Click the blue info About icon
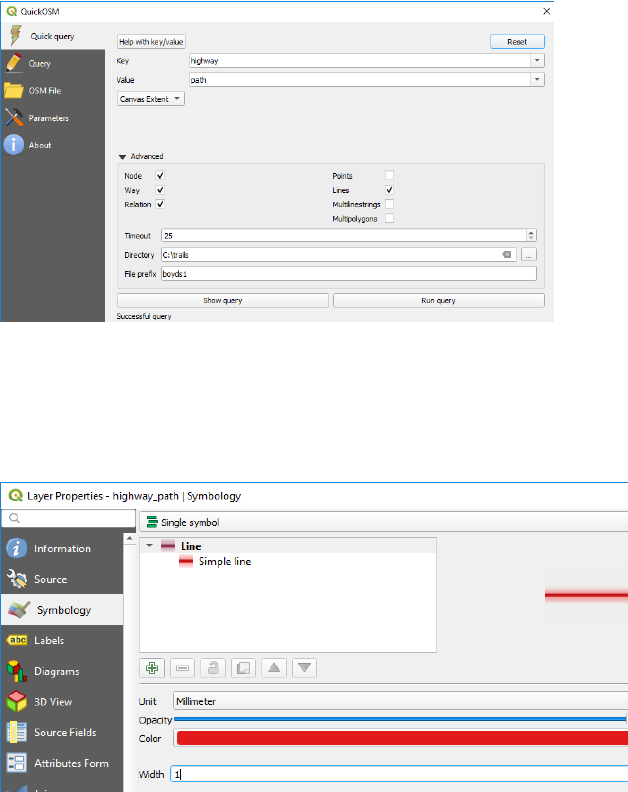Image resolution: width=628 pixels, height=792 pixels. tap(14, 145)
